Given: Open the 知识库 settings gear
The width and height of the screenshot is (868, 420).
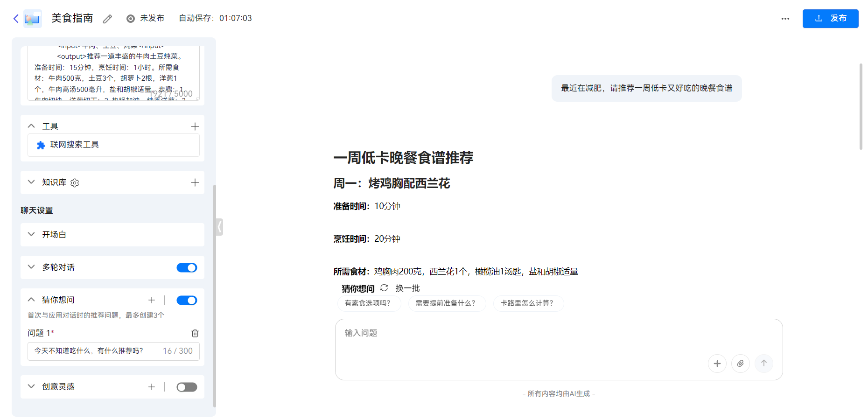Looking at the screenshot, I should pyautogui.click(x=74, y=183).
